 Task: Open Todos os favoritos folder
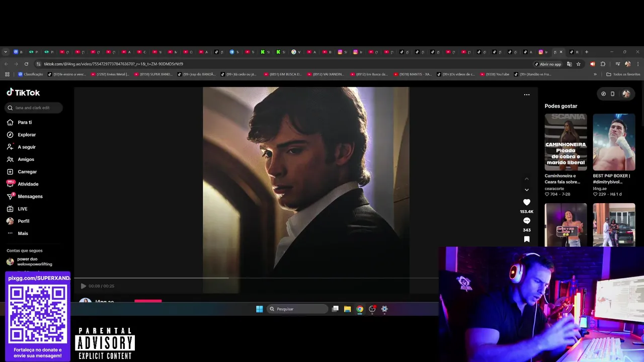pyautogui.click(x=623, y=74)
